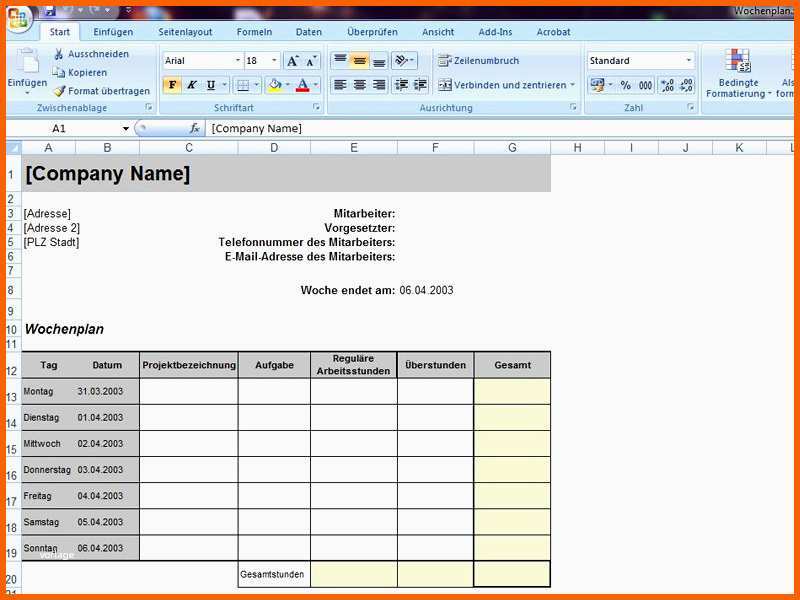
Task: Select the Format übertragen paintbrush
Action: click(x=59, y=91)
